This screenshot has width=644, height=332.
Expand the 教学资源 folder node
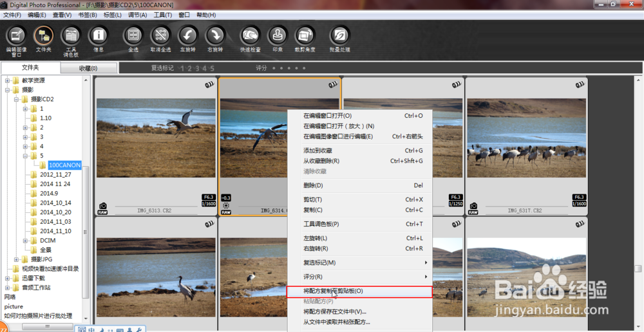point(7,80)
